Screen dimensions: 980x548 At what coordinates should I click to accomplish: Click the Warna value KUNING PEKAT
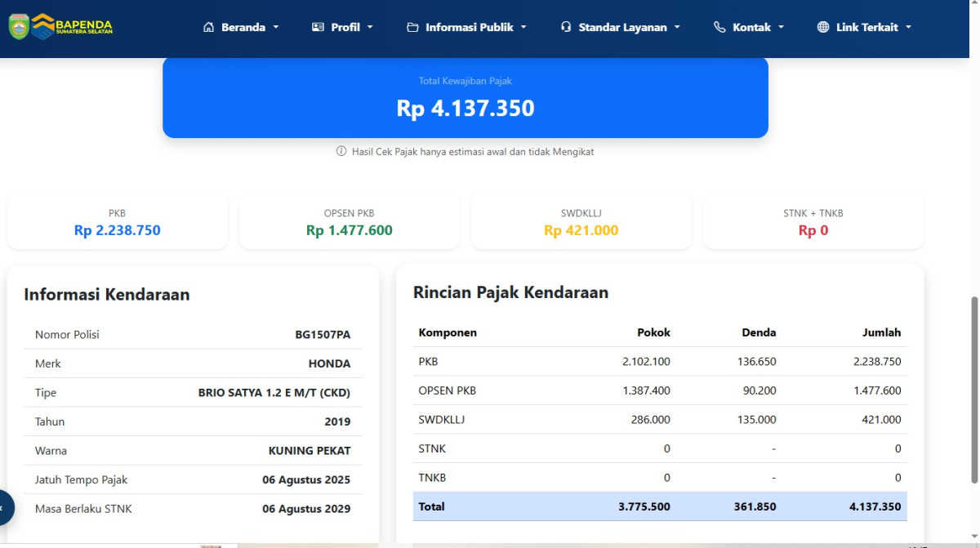[310, 451]
